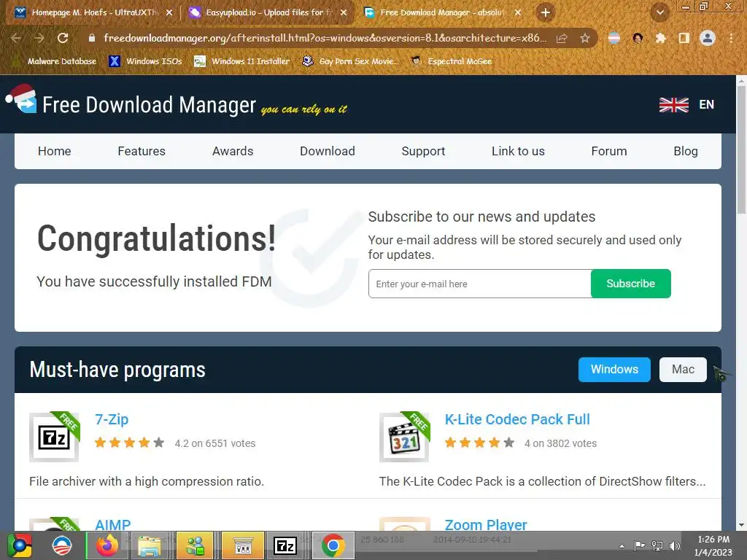
Task: Open the users app taskbar icon
Action: (195, 545)
